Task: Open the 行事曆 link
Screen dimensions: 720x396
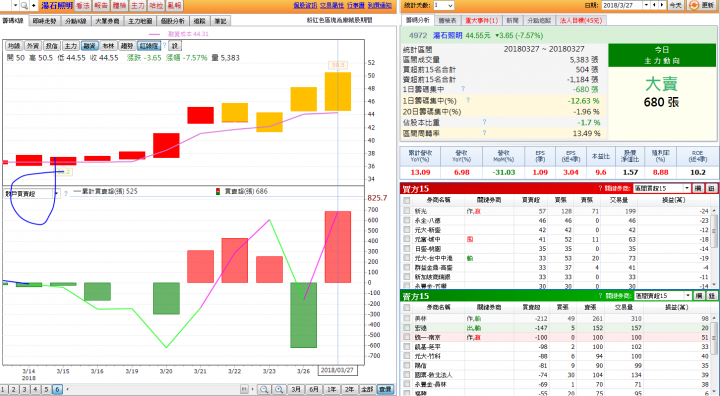Action: click(355, 6)
